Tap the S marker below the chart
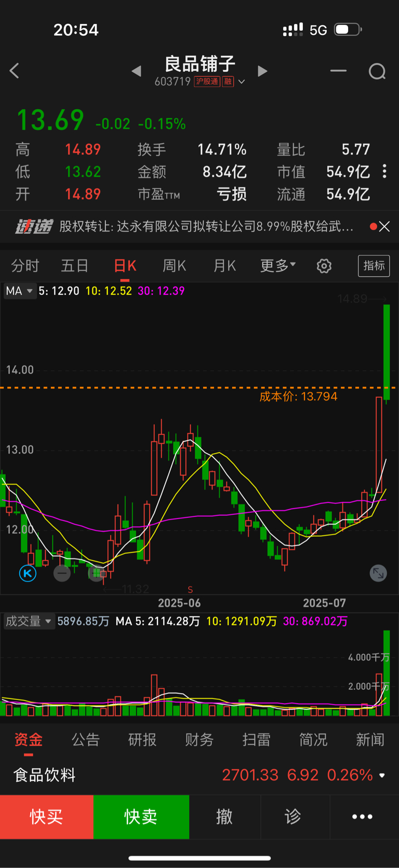This screenshot has height=868, width=399. click(190, 589)
